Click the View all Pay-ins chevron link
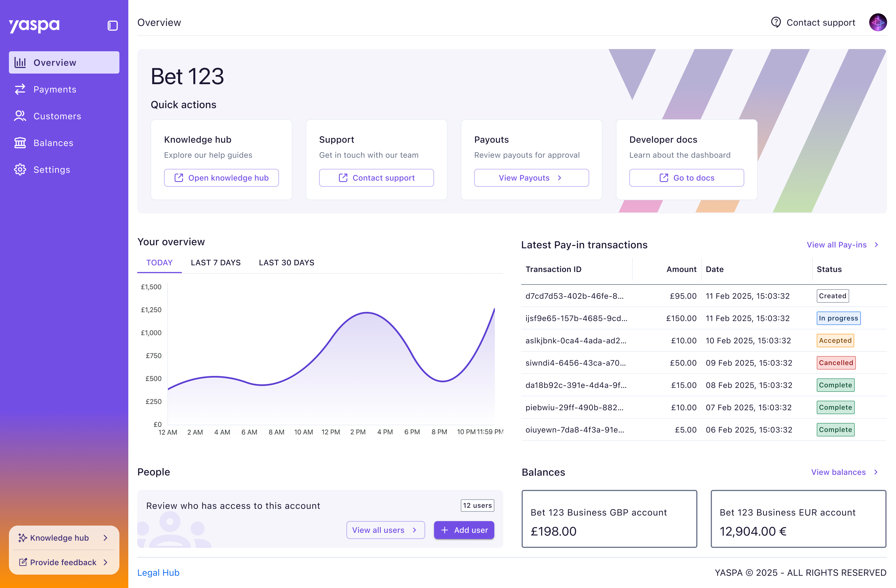This screenshot has width=896, height=588. pos(876,244)
